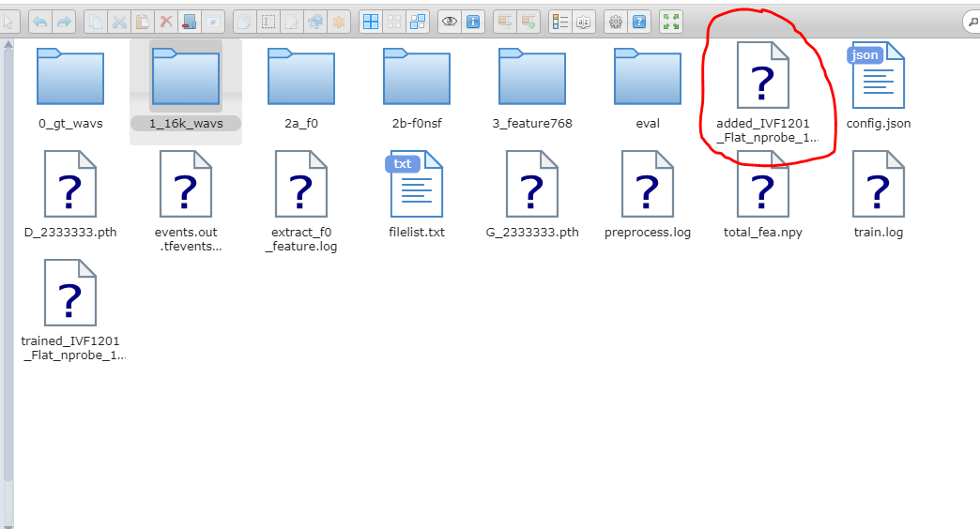
Task: Select the train.log file
Action: [878, 195]
